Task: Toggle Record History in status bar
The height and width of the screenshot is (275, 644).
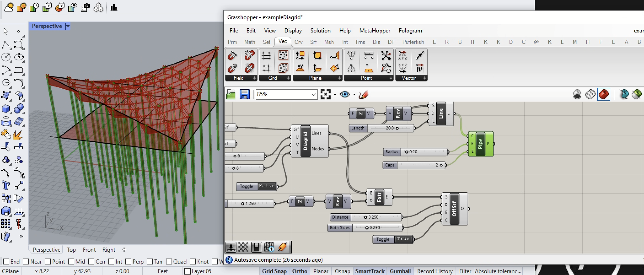Action: tap(435, 271)
